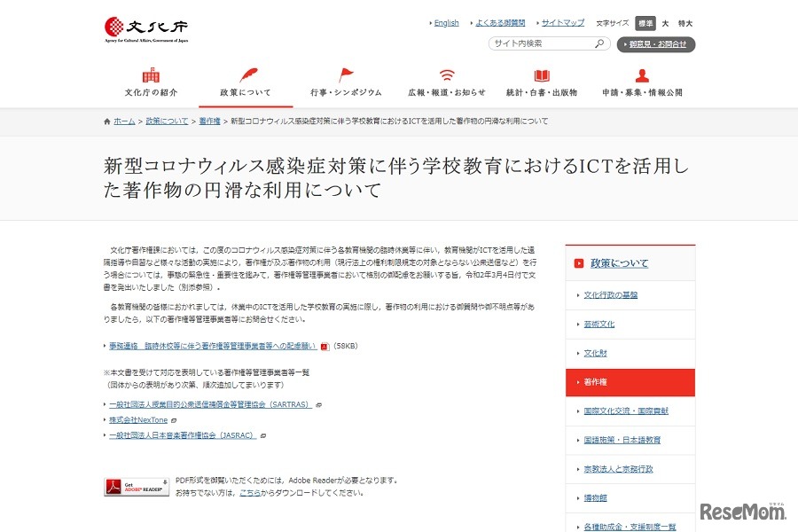The image size is (798, 532).
Task: Click the flag icon above 行事・シンポジウム
Action: point(345,73)
